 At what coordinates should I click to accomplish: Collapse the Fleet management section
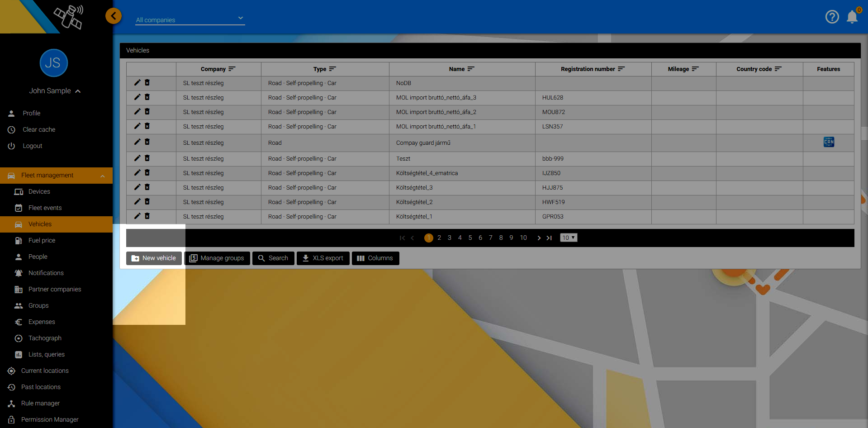click(x=102, y=176)
